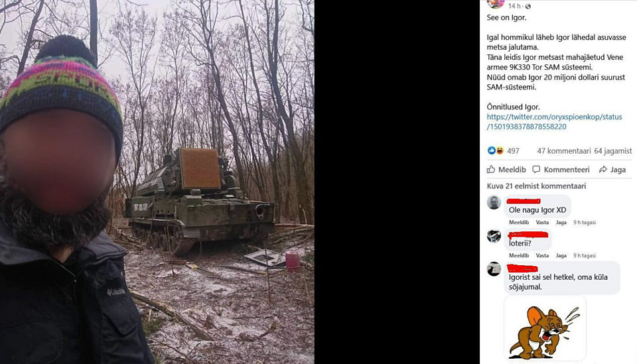Click the Jaga share arrow icon
Image resolution: width=637 pixels, height=364 pixels.
point(603,169)
